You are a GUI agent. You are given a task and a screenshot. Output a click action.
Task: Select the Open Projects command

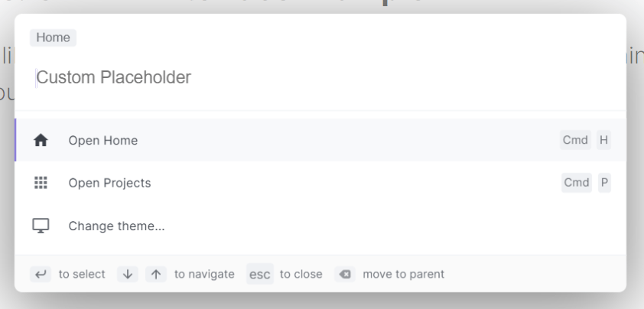coord(320,183)
